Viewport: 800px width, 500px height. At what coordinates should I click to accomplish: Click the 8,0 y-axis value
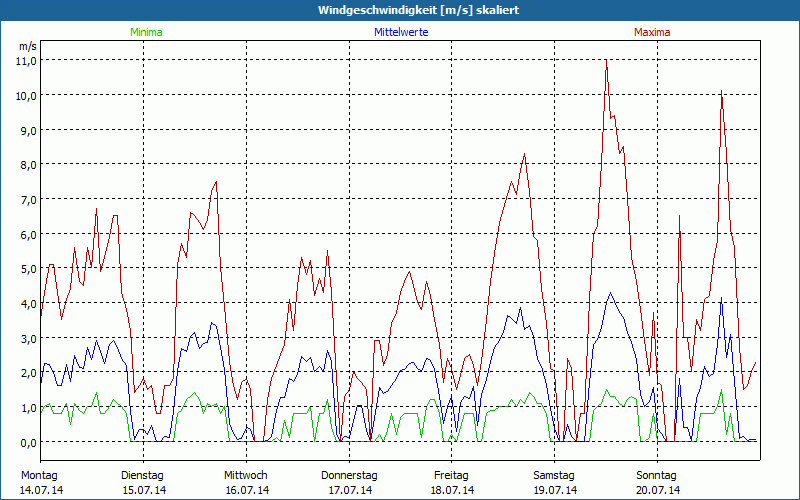tap(28, 165)
